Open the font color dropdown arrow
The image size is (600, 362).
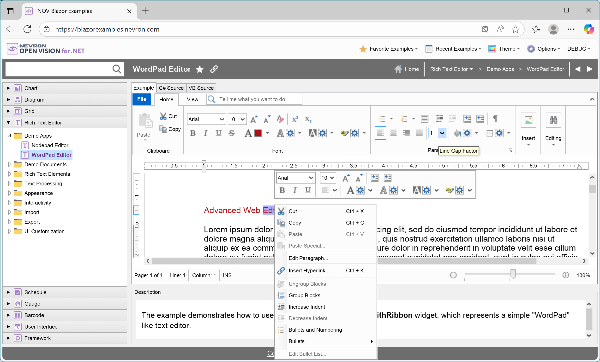click(x=267, y=133)
